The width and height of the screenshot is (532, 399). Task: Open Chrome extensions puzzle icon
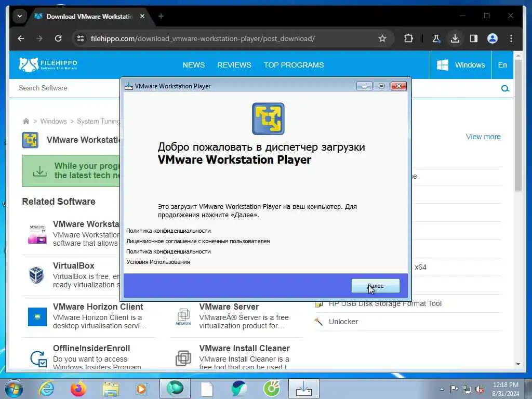coord(408,38)
